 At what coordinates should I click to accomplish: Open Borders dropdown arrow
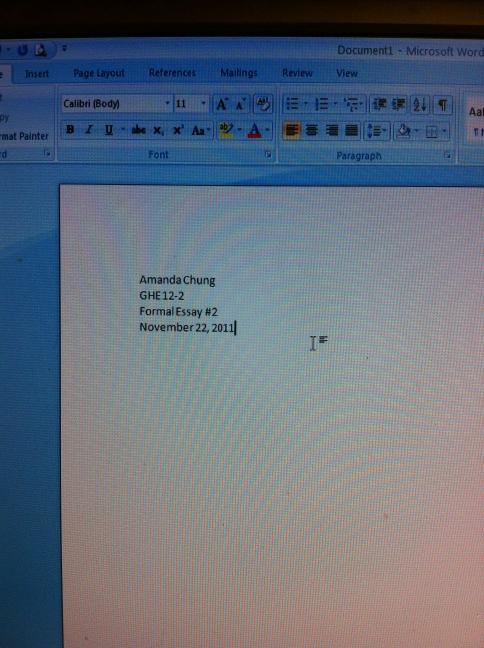pos(444,132)
